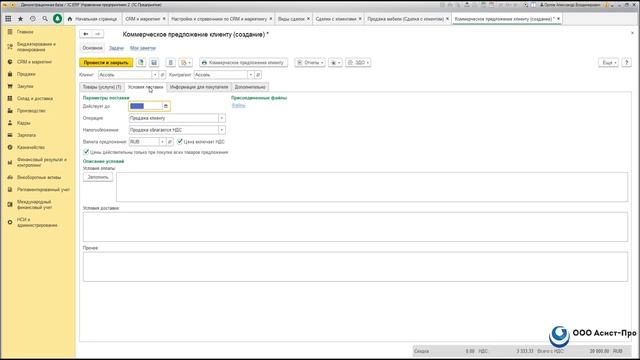Switch to Начальная страница tab
The width and height of the screenshot is (640, 360).
93,19
